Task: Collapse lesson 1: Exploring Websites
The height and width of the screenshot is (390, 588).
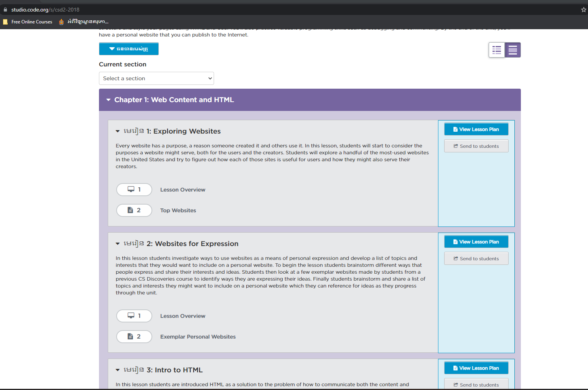Action: tap(118, 131)
